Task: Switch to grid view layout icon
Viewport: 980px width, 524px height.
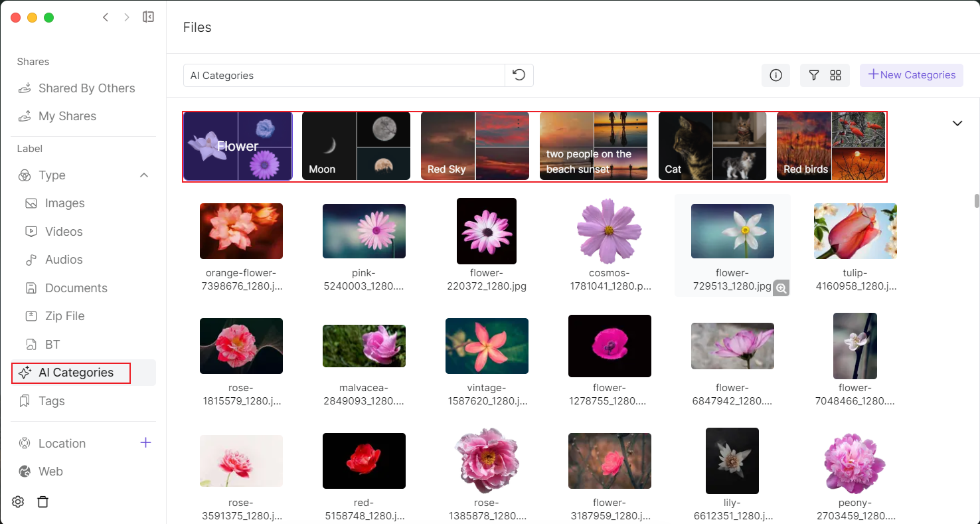Action: pos(836,75)
